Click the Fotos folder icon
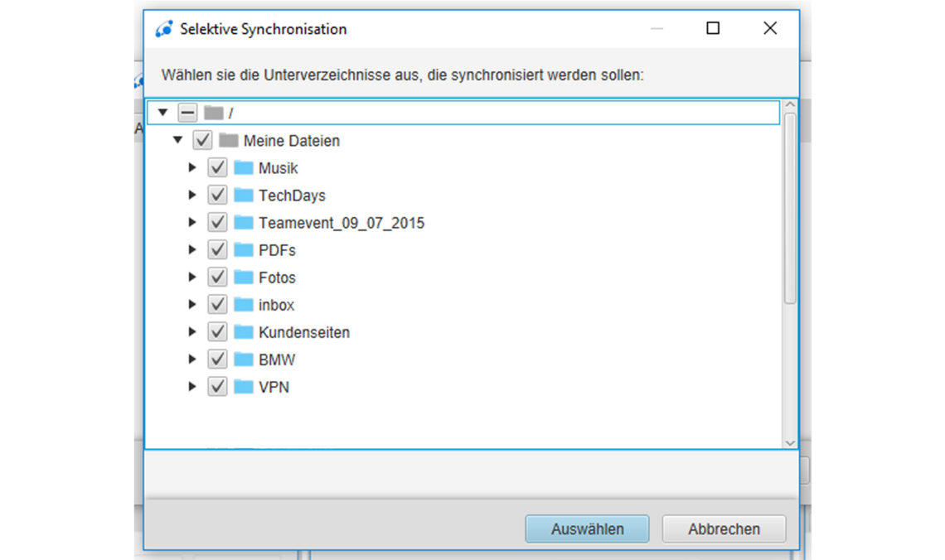945x560 pixels. (244, 277)
